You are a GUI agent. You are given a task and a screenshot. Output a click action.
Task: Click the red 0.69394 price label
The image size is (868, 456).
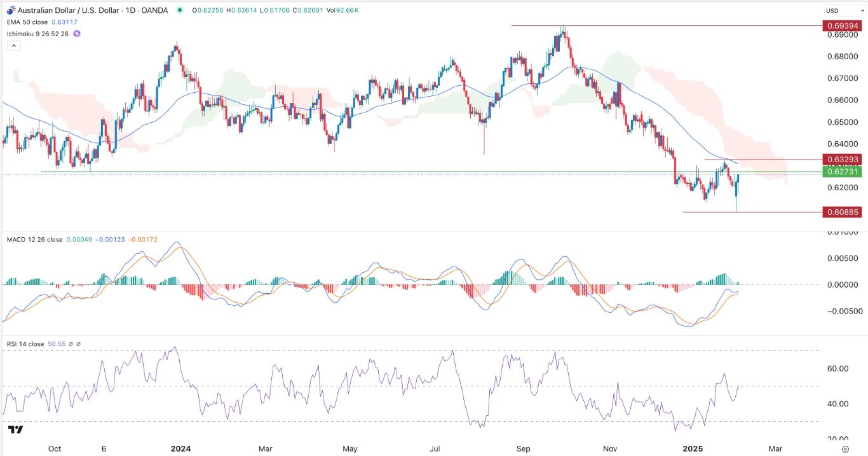tap(843, 26)
